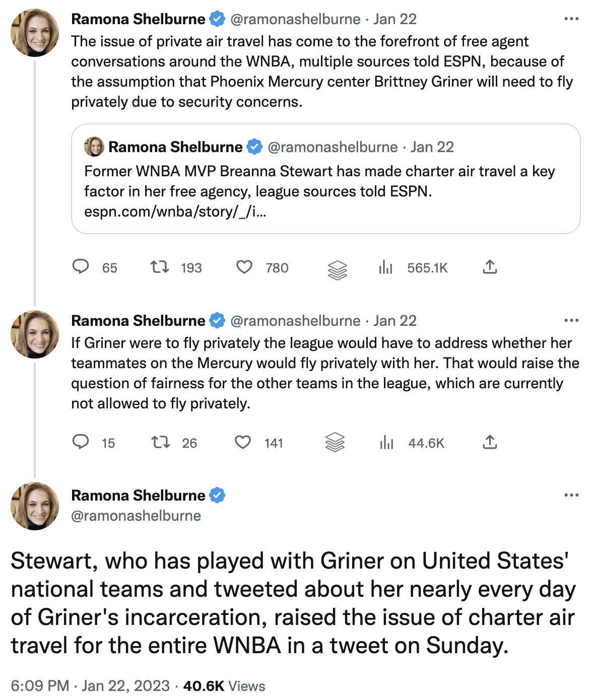Open the more options menu on the first tweet
The width and height of the screenshot is (595, 700).
[571, 19]
